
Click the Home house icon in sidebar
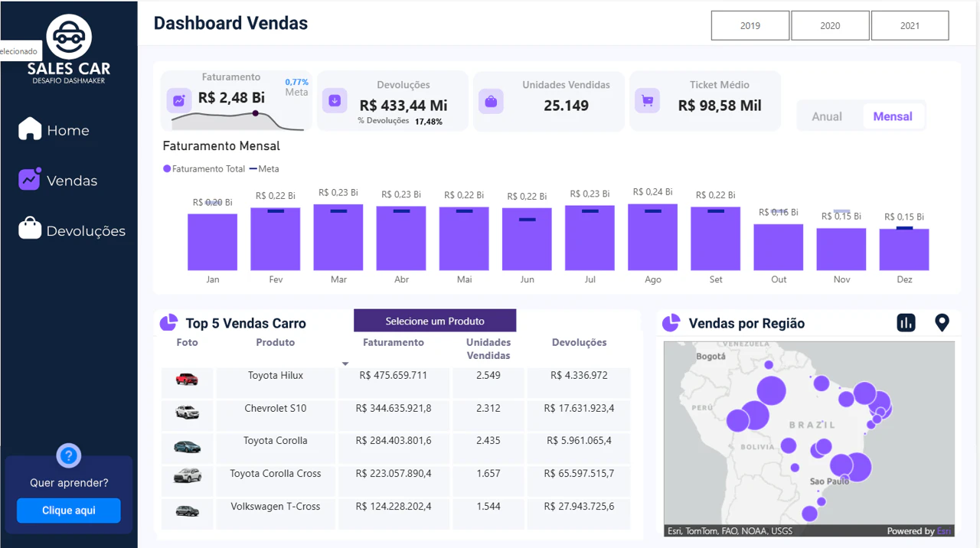(x=30, y=129)
